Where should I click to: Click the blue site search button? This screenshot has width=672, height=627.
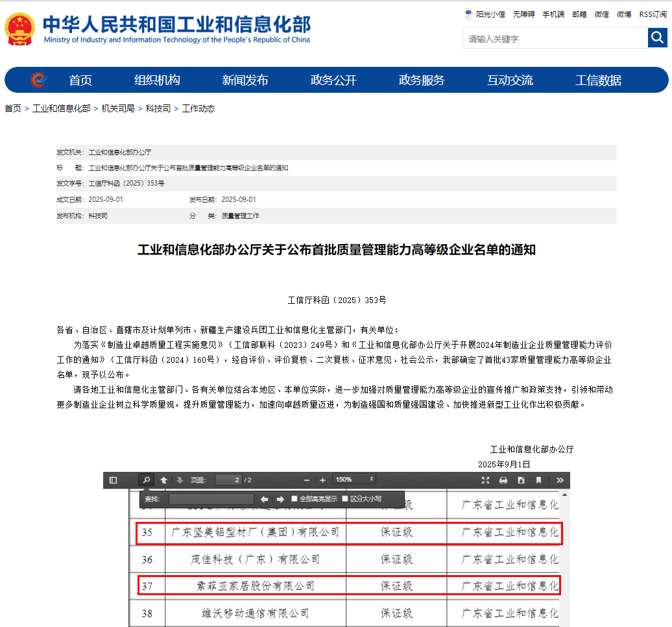657,38
